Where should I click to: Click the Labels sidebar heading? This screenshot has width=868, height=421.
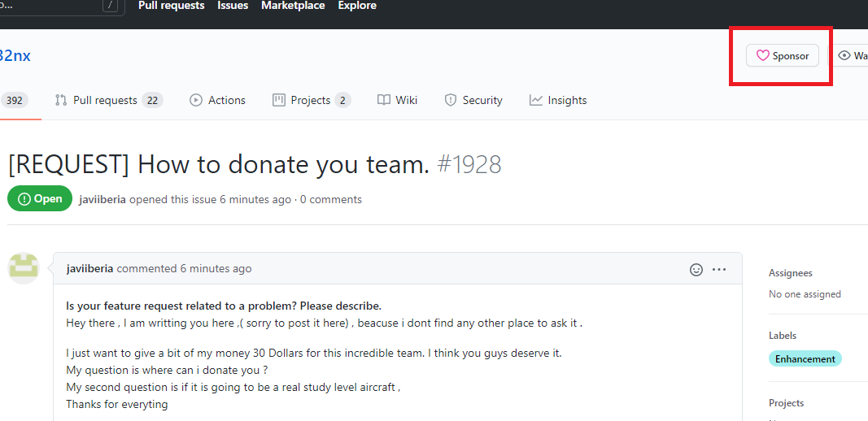coord(783,335)
